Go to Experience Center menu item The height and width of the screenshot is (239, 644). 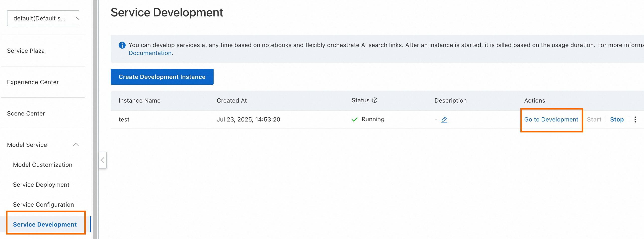point(33,82)
